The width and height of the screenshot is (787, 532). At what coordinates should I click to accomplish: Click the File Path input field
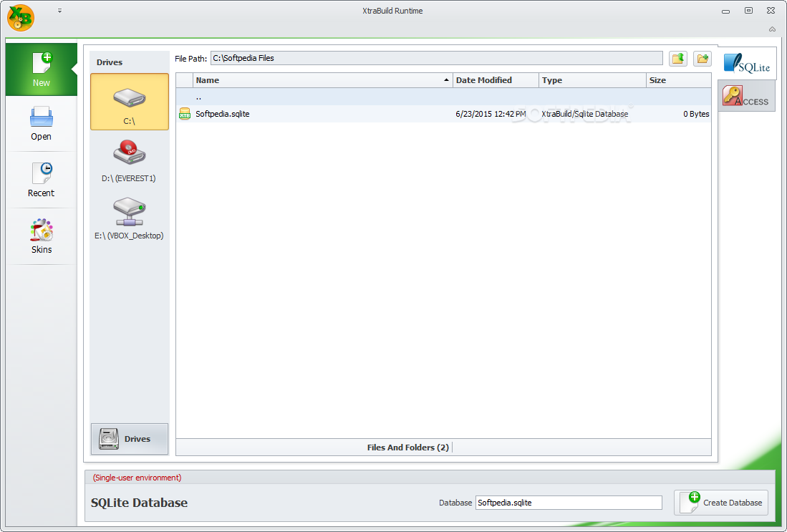pos(436,58)
